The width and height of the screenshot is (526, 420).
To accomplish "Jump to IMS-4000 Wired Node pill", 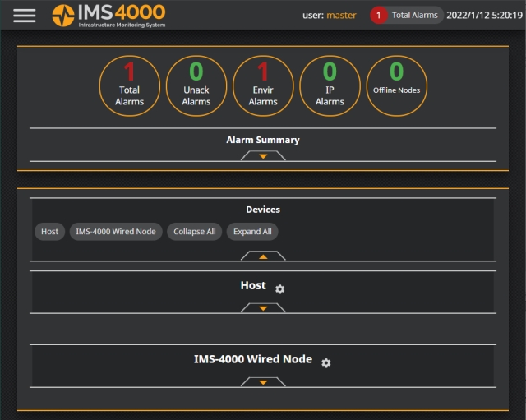I will tap(116, 232).
